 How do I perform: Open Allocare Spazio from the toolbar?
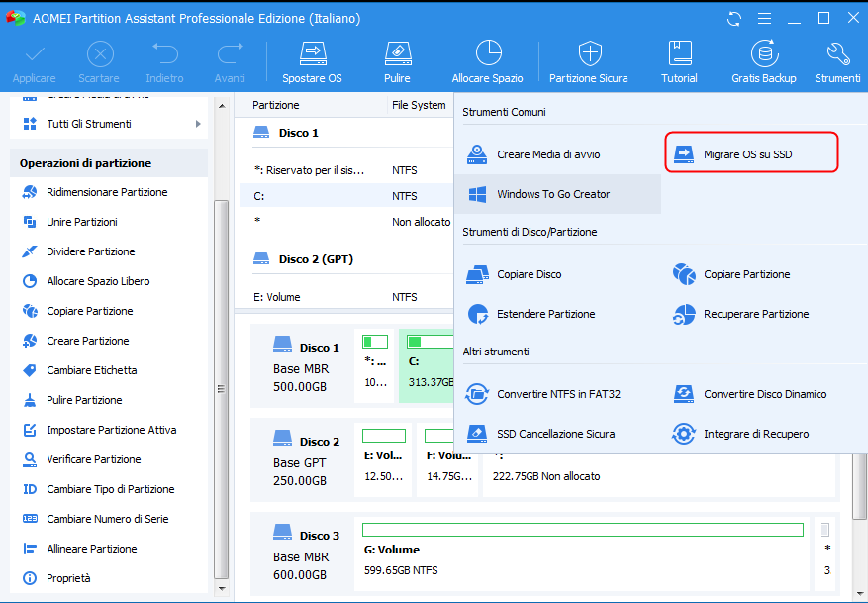tap(488, 62)
